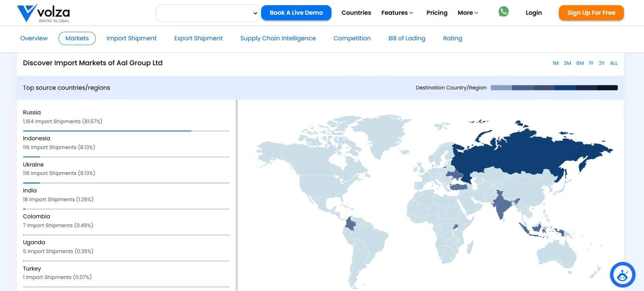Select the 1M time range filter
The image size is (644, 291).
(x=555, y=63)
